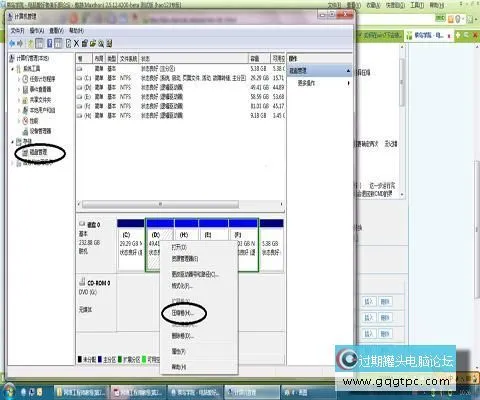480x400 pixels.
Task: Click the Back arrow in the Computer Management toolbar
Action: tap(12, 43)
